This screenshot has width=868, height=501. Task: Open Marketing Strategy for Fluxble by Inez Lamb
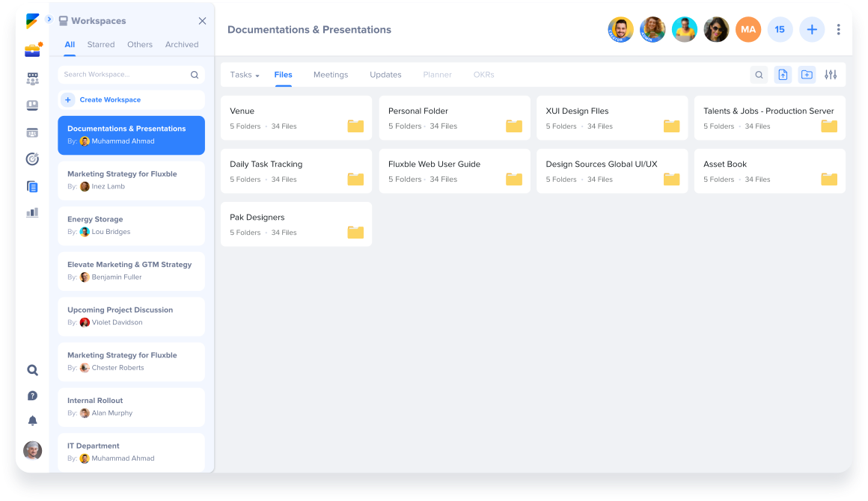point(131,180)
